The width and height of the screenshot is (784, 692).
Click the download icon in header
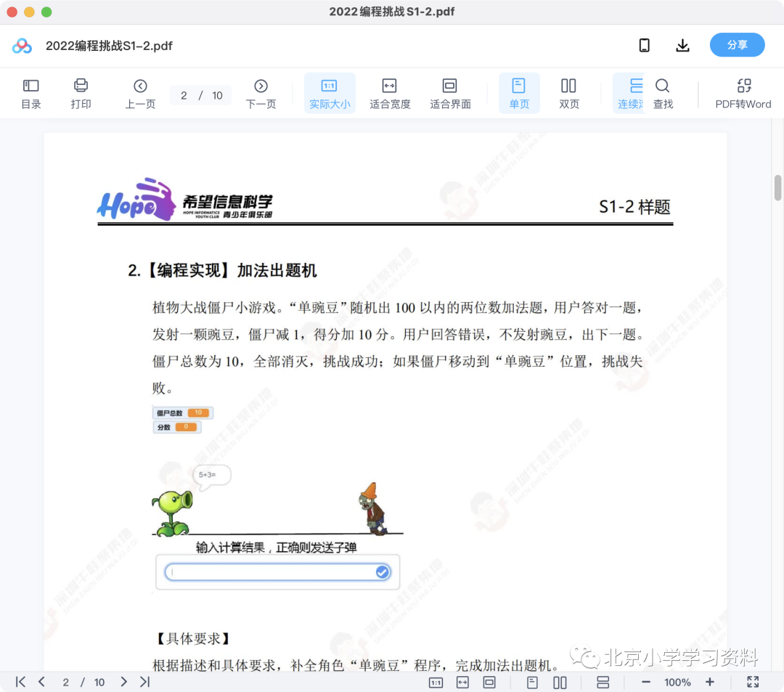click(682, 46)
